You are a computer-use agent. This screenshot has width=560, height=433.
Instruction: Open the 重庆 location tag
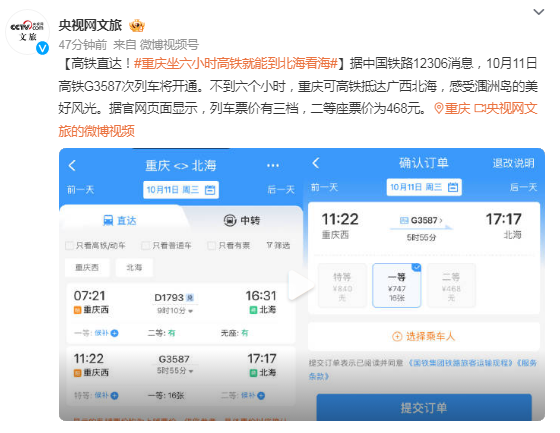click(452, 108)
